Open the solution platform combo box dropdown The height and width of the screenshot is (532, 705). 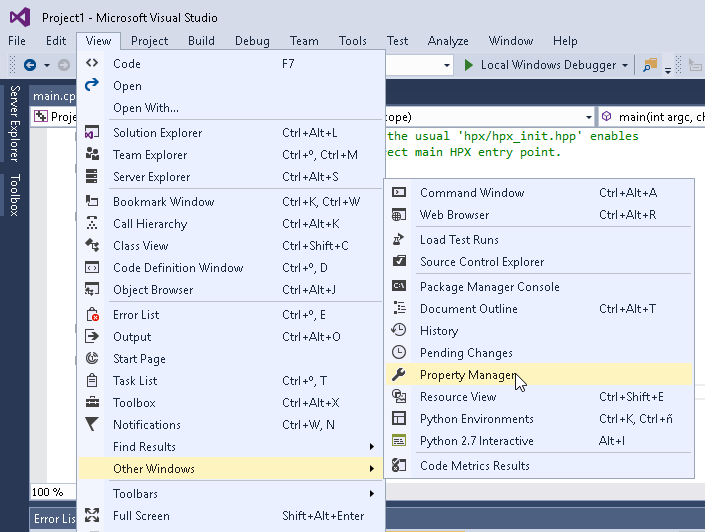(x=446, y=65)
